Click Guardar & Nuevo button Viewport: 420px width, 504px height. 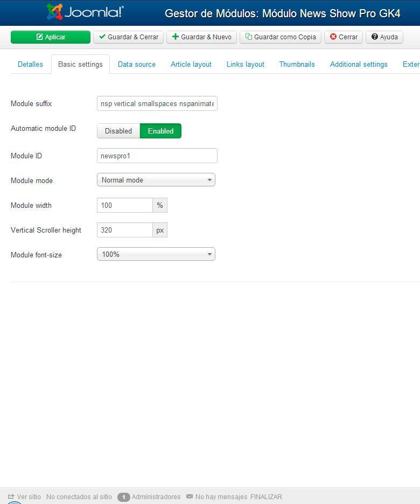click(201, 37)
